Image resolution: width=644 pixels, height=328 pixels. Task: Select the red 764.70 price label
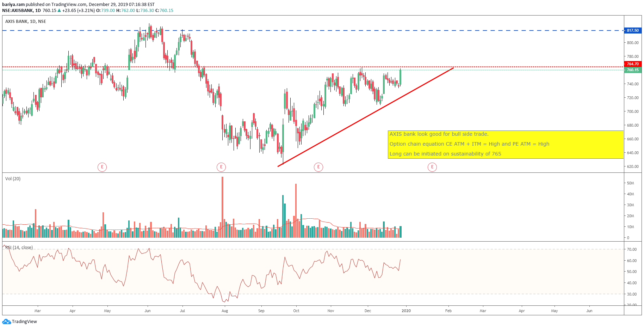point(633,64)
